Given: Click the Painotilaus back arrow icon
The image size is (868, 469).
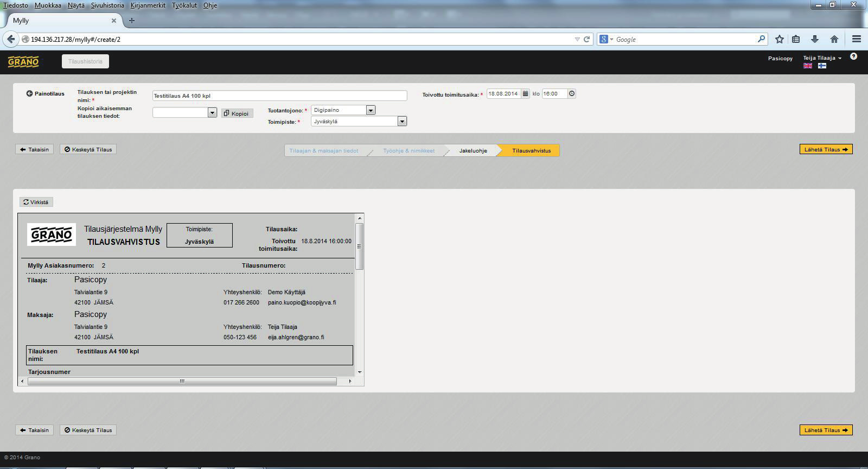Looking at the screenshot, I should tap(29, 93).
